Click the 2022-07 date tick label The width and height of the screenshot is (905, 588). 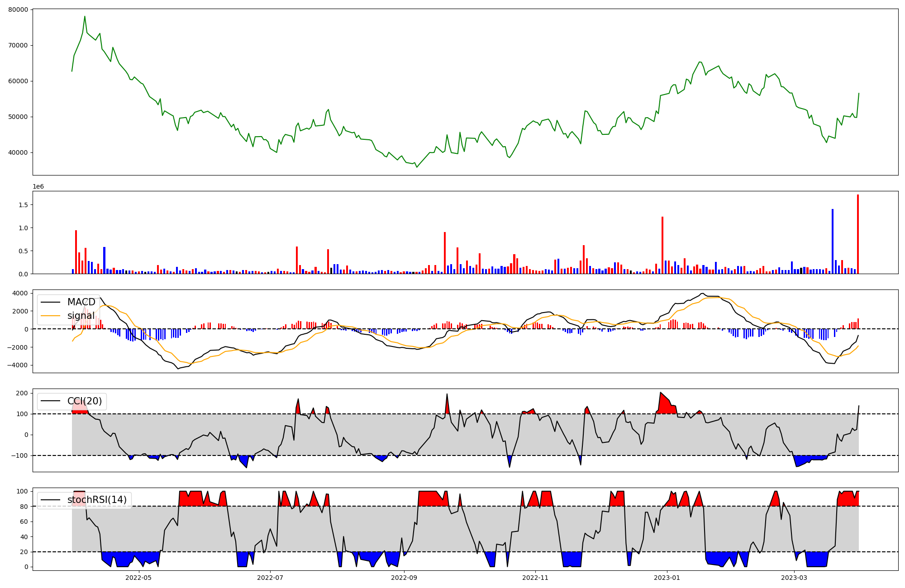point(270,578)
